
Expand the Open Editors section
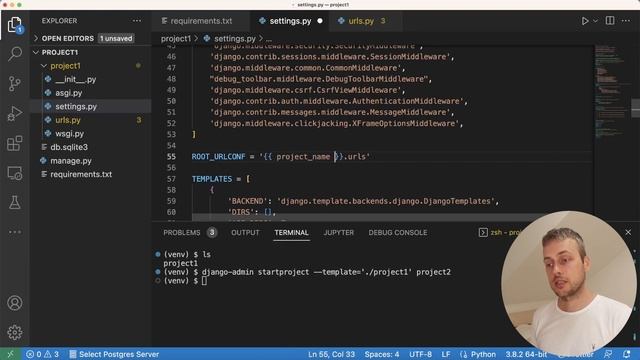(x=67, y=38)
